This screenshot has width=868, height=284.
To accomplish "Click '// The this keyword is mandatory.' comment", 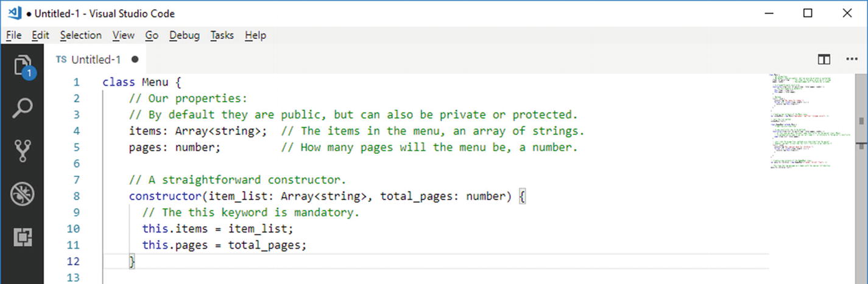I will click(x=251, y=213).
